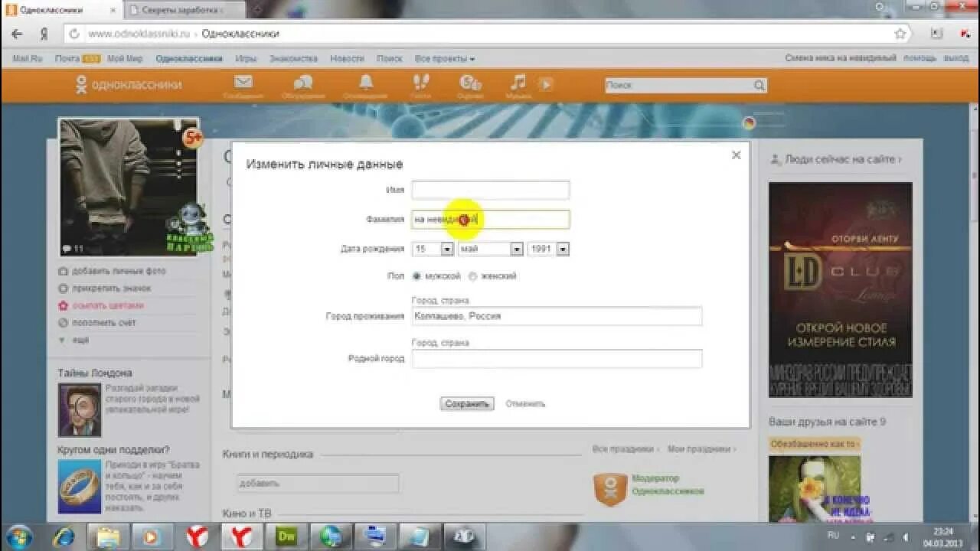Expand the 'ещё' menu under the profile photo
The image size is (980, 551).
tap(73, 339)
